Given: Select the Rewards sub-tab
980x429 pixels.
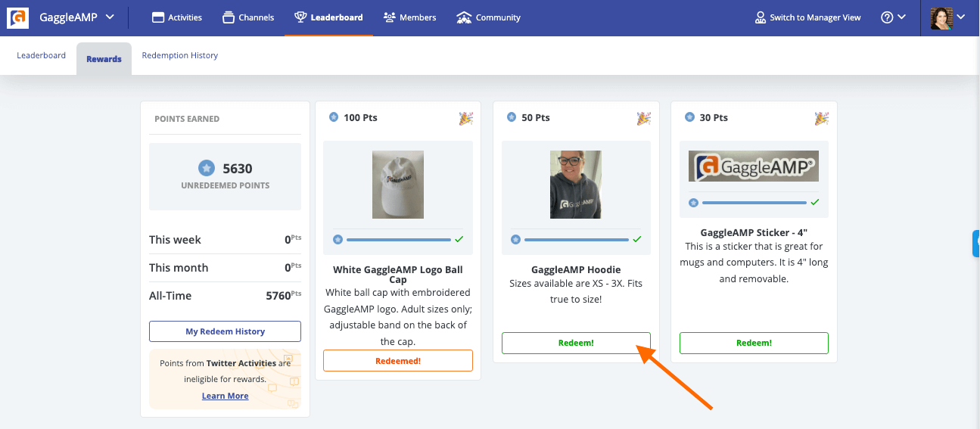Looking at the screenshot, I should pos(104,58).
